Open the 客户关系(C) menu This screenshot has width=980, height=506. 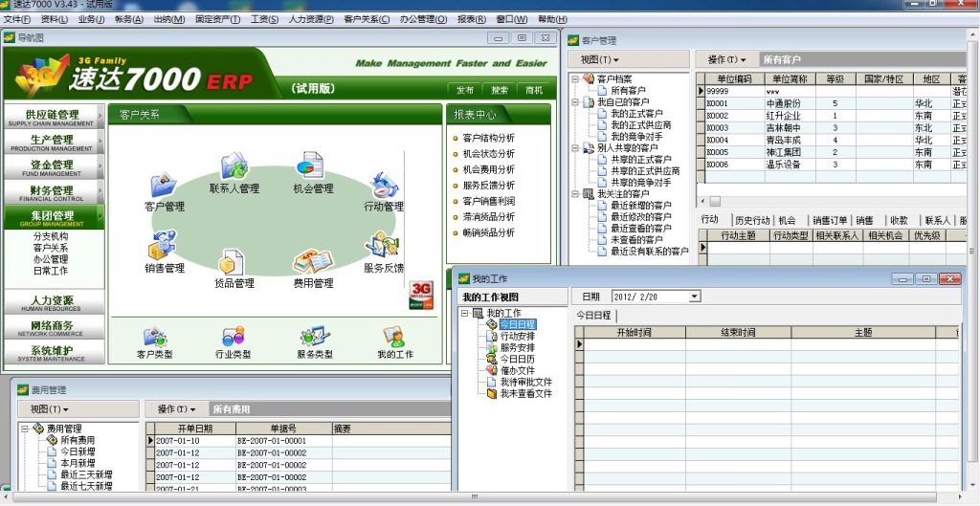(367, 19)
